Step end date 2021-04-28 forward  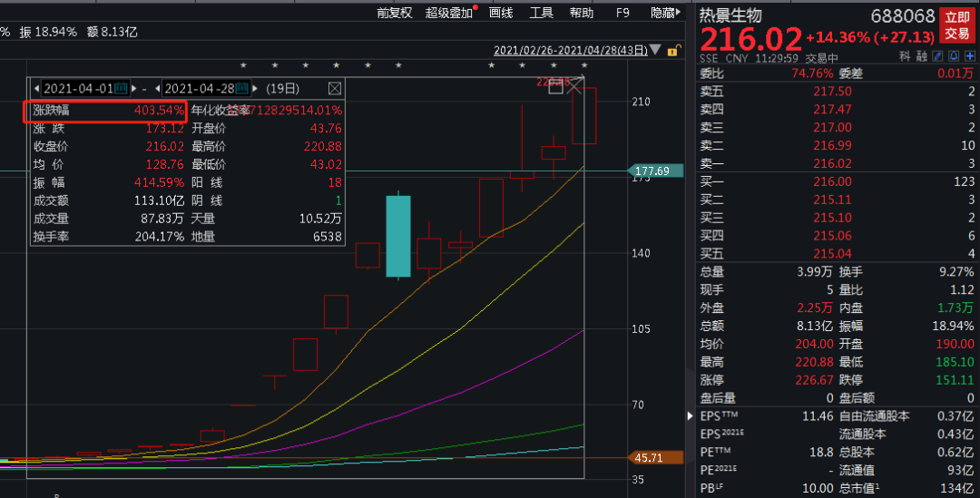coord(255,89)
